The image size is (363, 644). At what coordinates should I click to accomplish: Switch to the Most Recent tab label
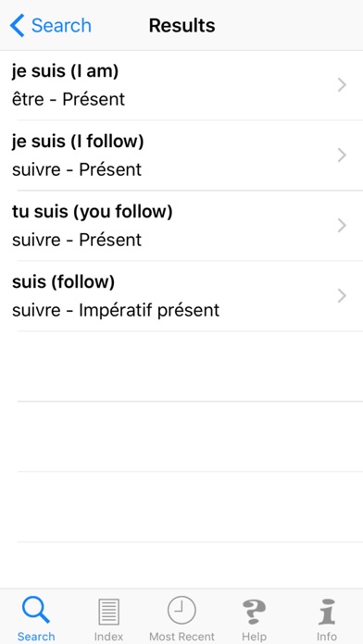pos(181,637)
